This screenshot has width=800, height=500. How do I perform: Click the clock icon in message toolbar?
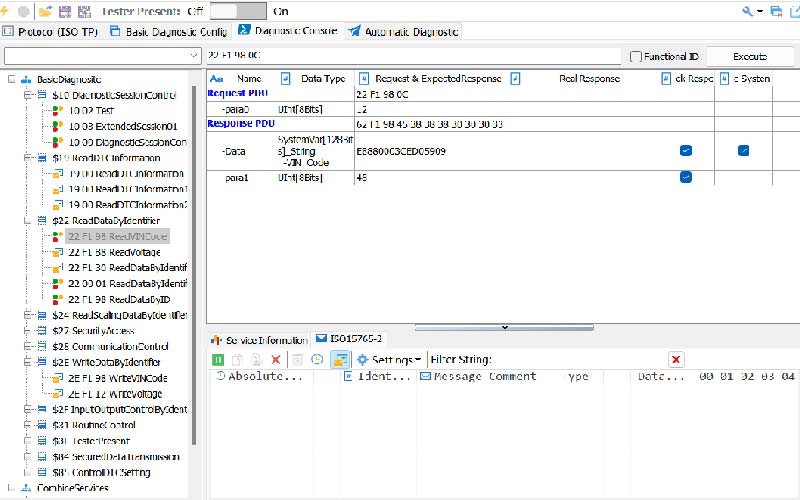click(x=317, y=359)
